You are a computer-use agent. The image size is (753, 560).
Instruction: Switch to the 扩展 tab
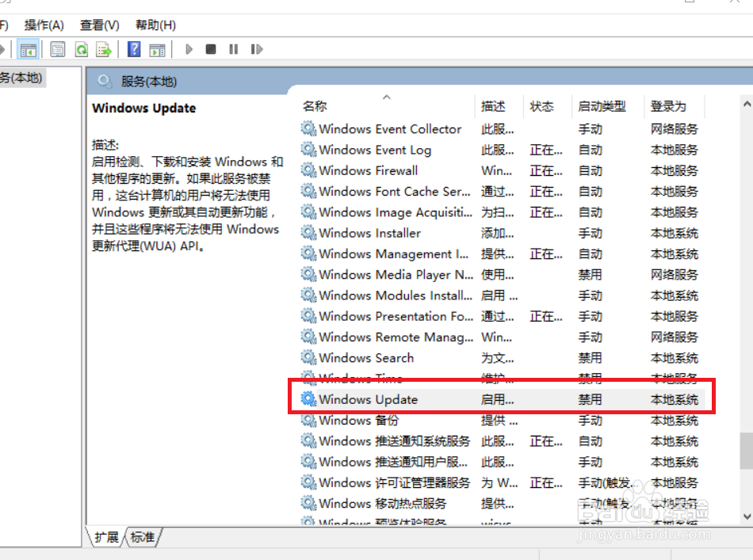tap(106, 537)
